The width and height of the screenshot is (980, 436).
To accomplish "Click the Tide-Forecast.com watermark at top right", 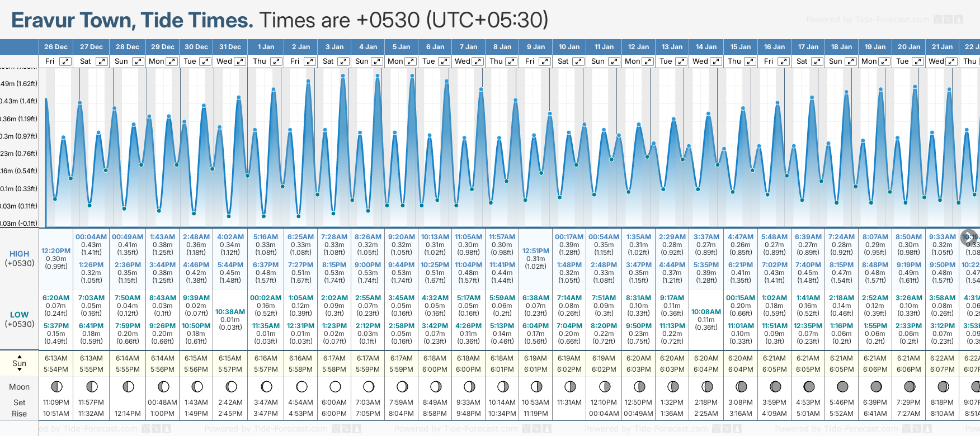I will (x=884, y=20).
